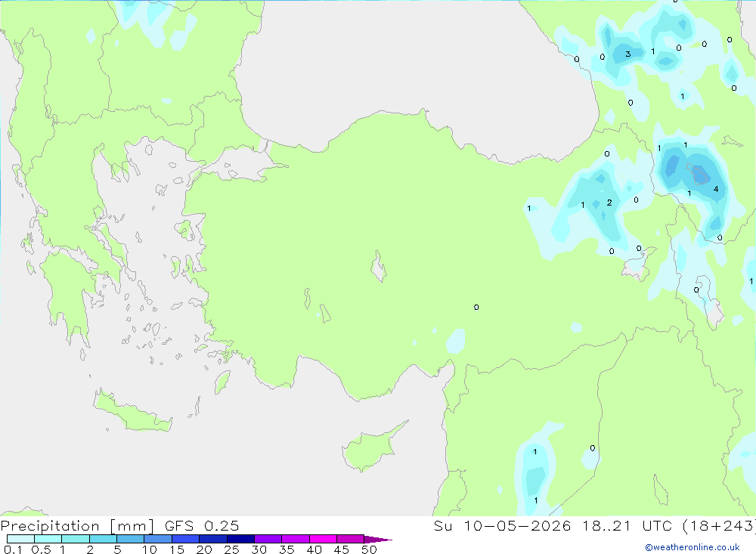This screenshot has height=554, width=756.
Task: Click the '(18+243)' forecast offset text
Action: [720, 526]
